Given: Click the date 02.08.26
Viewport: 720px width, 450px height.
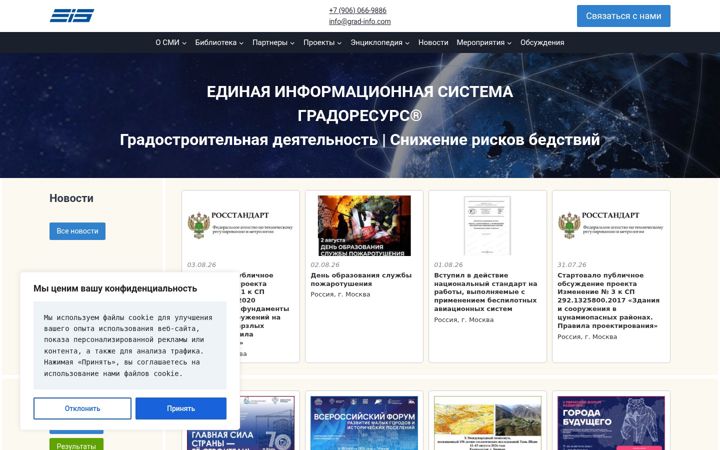Looking at the screenshot, I should [x=325, y=265].
